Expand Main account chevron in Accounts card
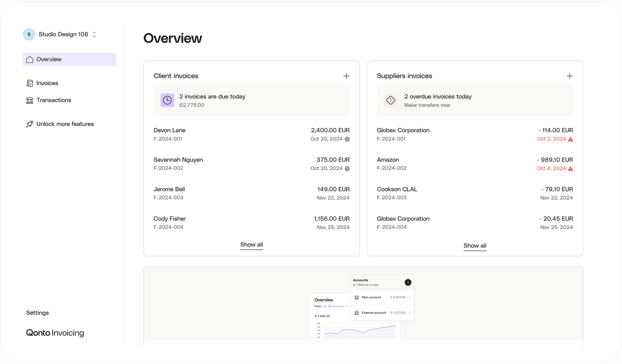622x364 pixels. pos(410,297)
